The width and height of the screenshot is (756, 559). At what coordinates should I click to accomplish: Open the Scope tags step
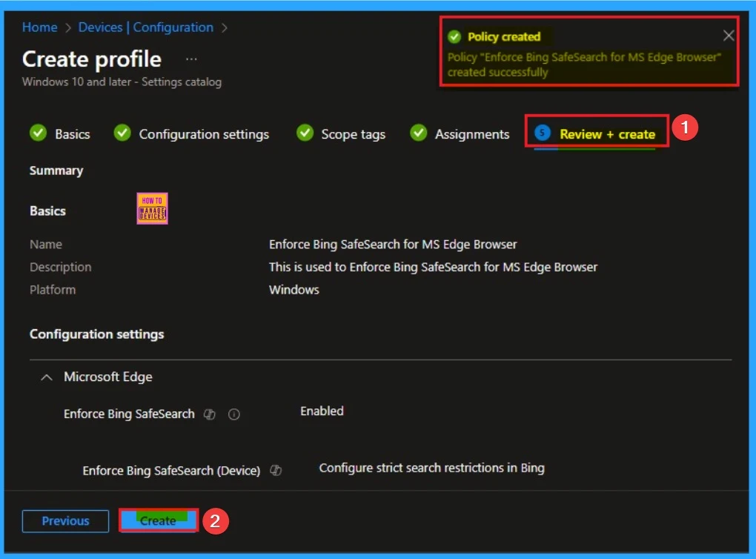point(354,134)
